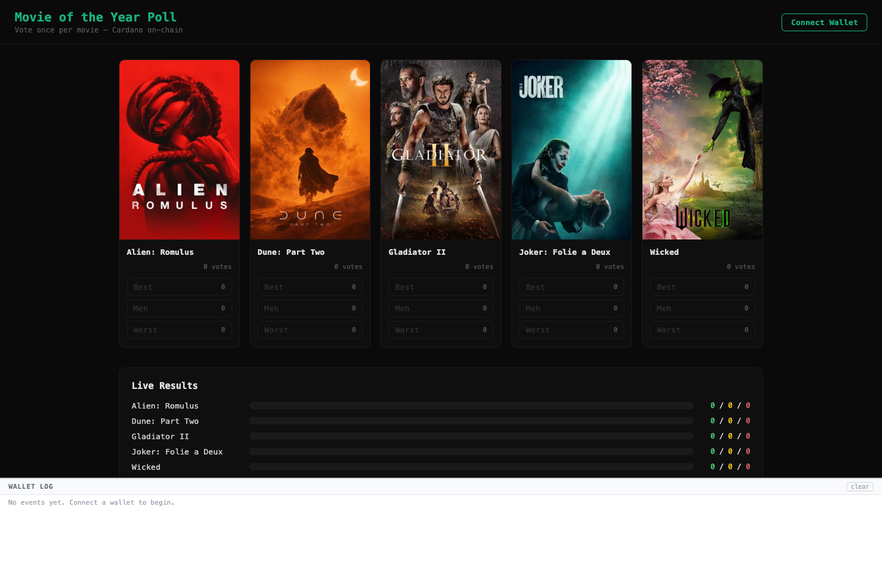Click the 'No events yet' log message
Viewport: 882px width, 588px height.
[91, 502]
